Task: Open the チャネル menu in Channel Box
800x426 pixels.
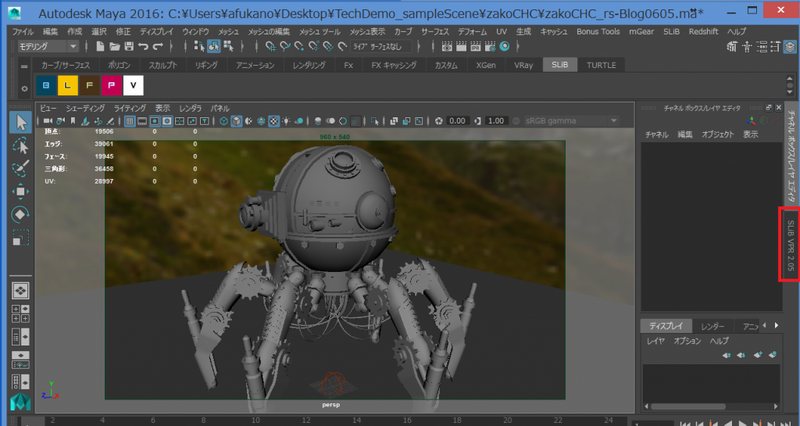Action: pos(657,135)
